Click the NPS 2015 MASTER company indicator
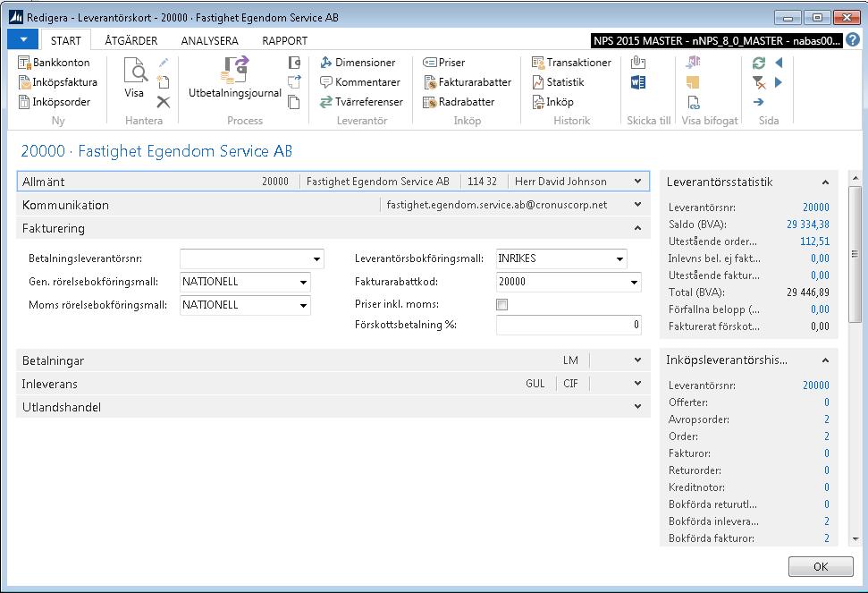The width and height of the screenshot is (868, 593). click(x=717, y=40)
